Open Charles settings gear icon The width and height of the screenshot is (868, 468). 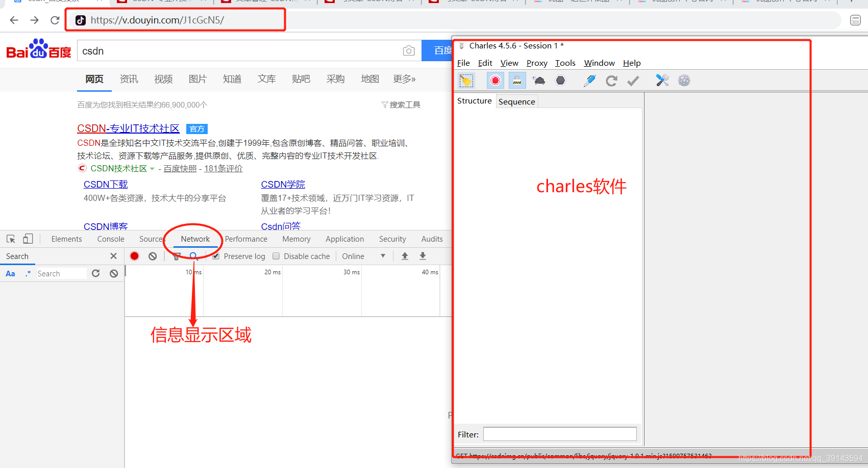tap(684, 80)
